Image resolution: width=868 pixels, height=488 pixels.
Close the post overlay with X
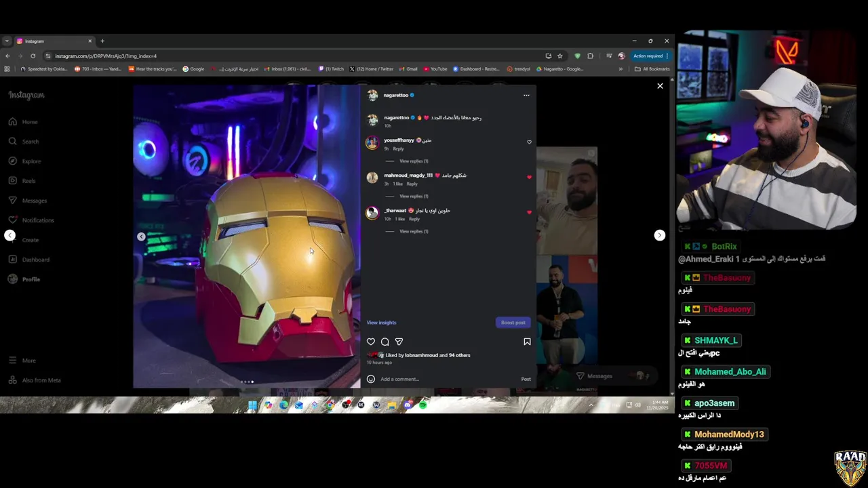point(660,86)
